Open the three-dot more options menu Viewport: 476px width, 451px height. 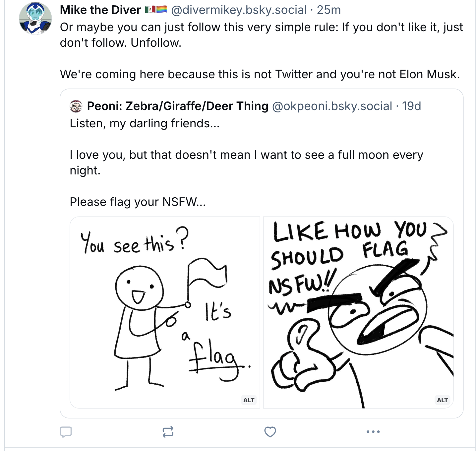pyautogui.click(x=373, y=432)
